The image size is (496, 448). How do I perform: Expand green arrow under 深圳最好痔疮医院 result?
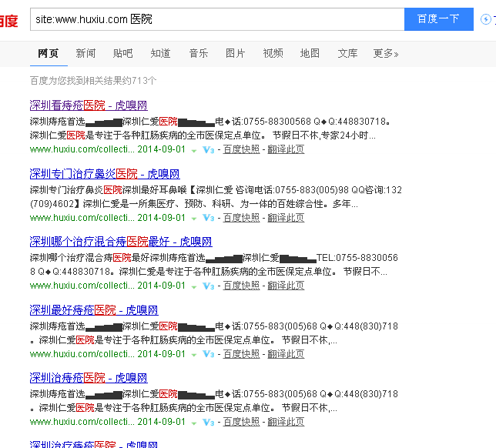[194, 355]
